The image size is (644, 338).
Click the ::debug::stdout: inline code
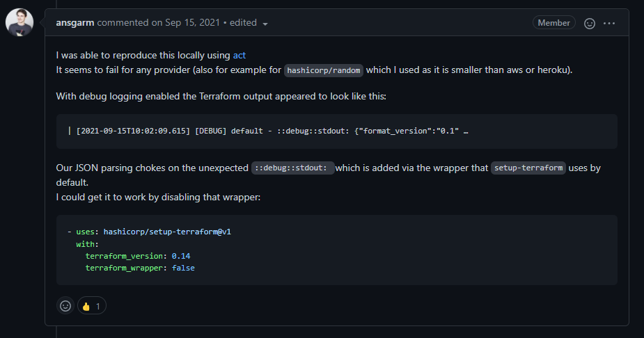(292, 168)
